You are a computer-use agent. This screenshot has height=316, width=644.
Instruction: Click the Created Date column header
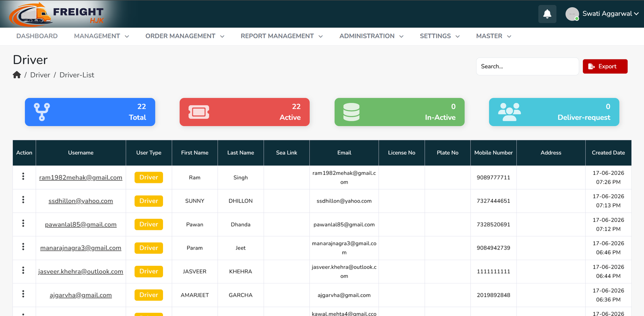point(609,153)
